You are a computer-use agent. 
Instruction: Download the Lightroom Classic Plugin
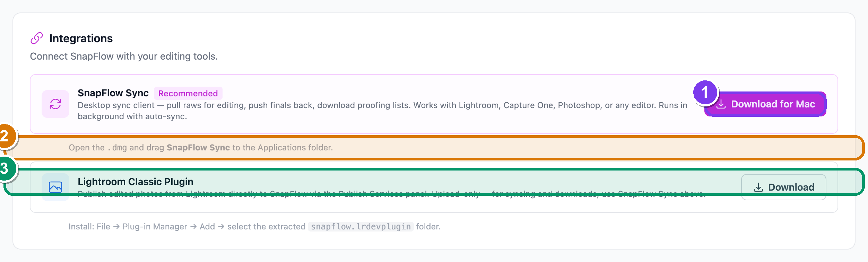[783, 187]
